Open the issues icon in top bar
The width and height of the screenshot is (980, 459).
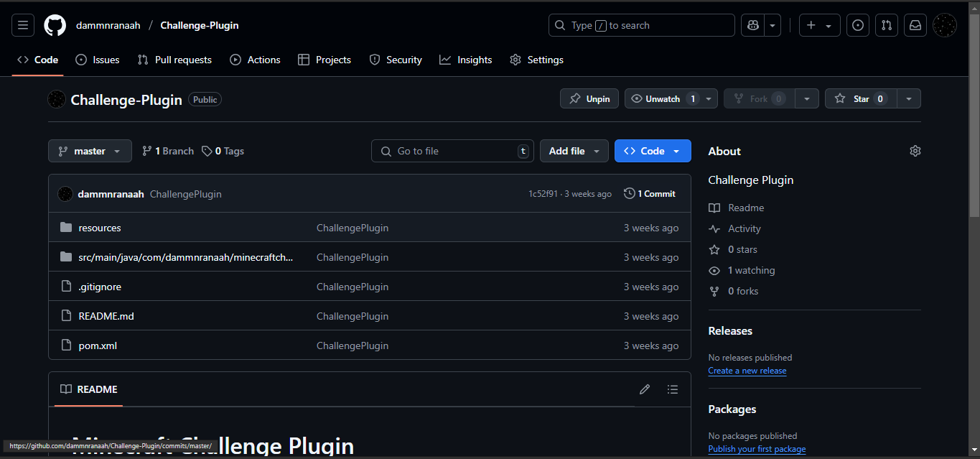coord(858,25)
